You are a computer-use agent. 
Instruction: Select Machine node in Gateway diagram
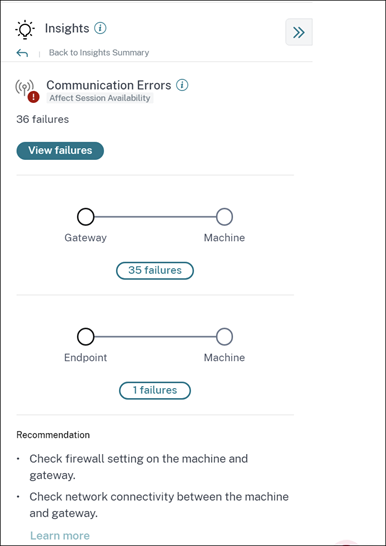coord(224,217)
